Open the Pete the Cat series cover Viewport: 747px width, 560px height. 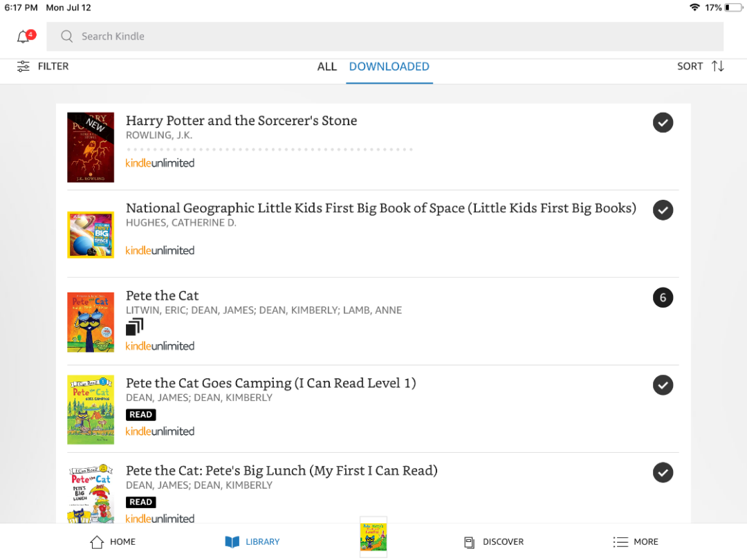coord(91,322)
